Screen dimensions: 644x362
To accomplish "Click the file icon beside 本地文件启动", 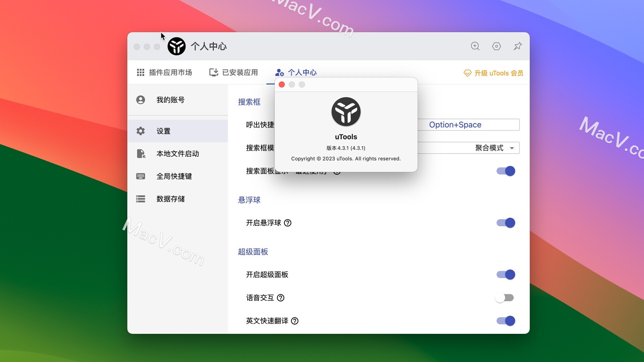I will click(141, 154).
